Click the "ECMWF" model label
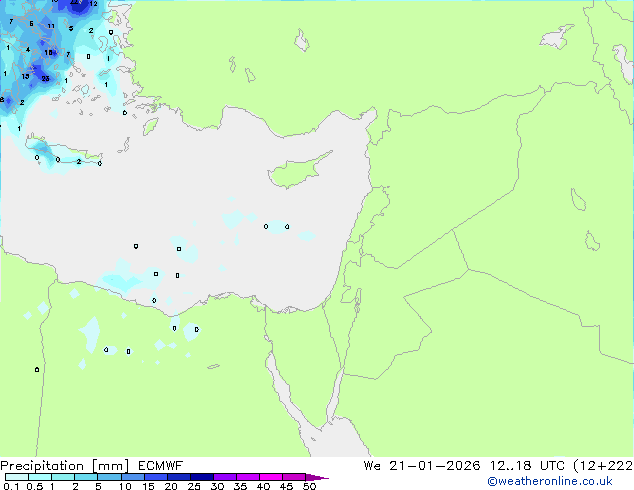The image size is (634, 490). pos(160,466)
